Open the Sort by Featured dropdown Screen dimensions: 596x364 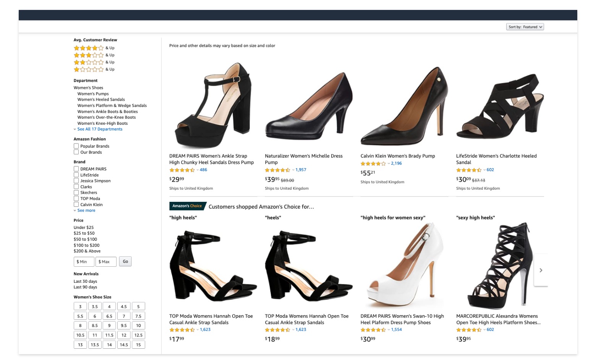point(525,27)
